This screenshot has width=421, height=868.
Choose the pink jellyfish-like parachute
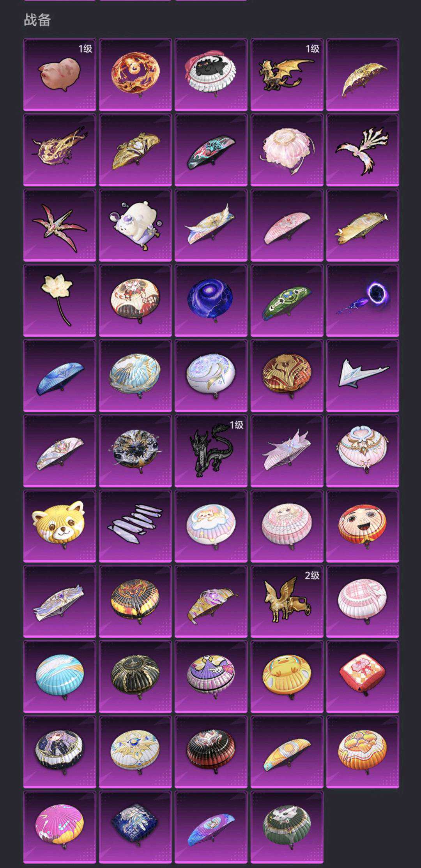click(x=287, y=150)
